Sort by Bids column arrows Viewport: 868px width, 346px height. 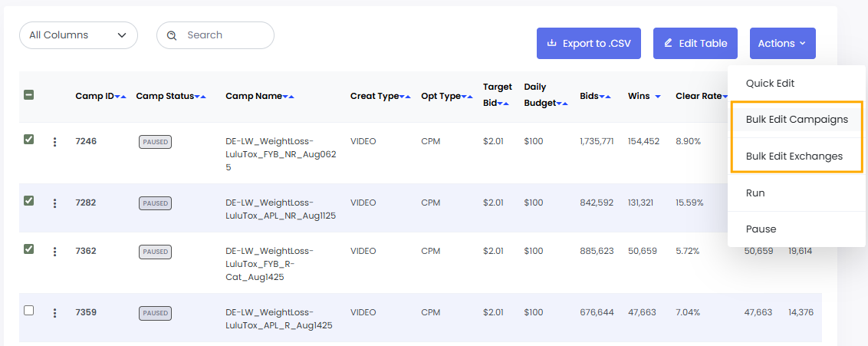point(606,97)
